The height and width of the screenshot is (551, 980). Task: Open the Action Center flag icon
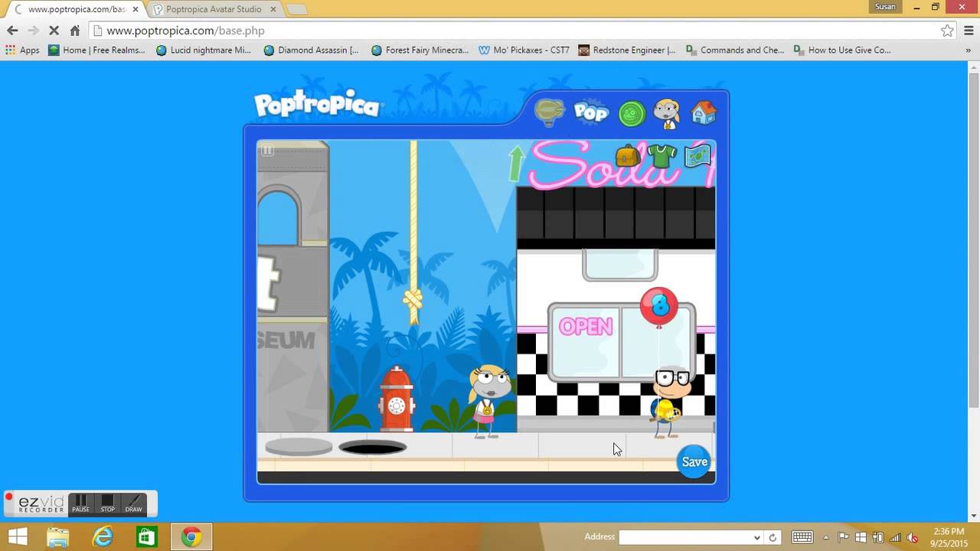[844, 537]
